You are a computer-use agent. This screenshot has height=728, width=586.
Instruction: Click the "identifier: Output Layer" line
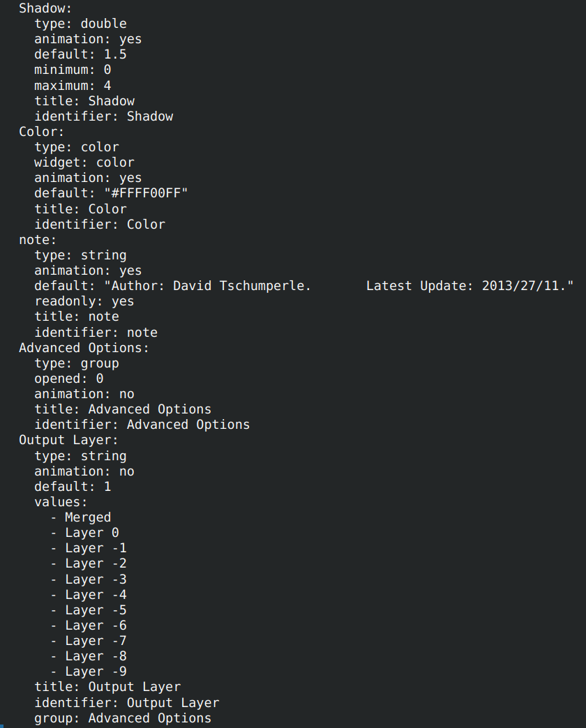tap(127, 703)
